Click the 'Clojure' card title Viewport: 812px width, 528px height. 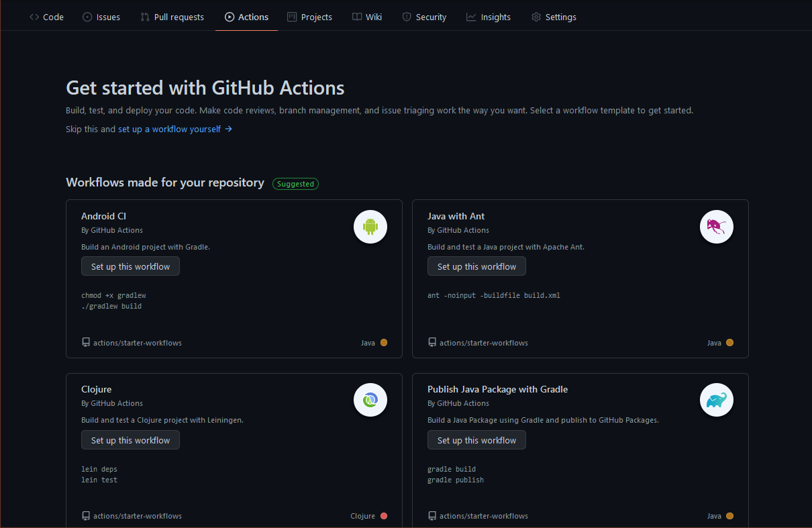(x=96, y=389)
